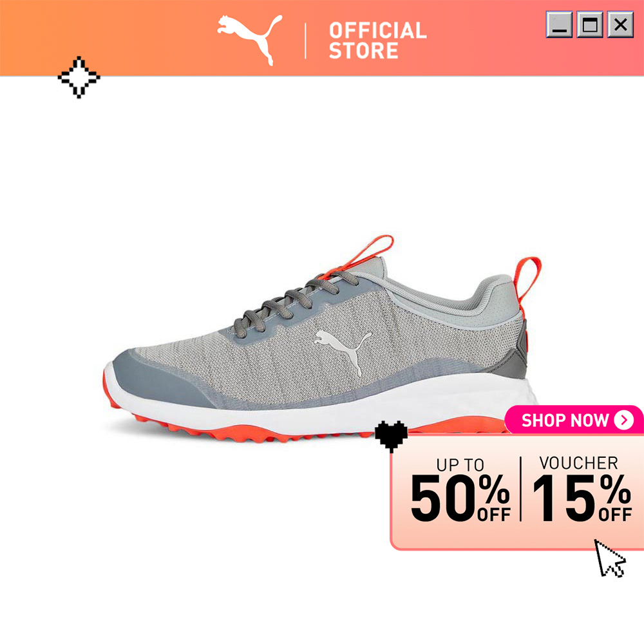Viewport: 644px width, 644px height.
Task: Click the minimize window button
Action: coord(559,24)
